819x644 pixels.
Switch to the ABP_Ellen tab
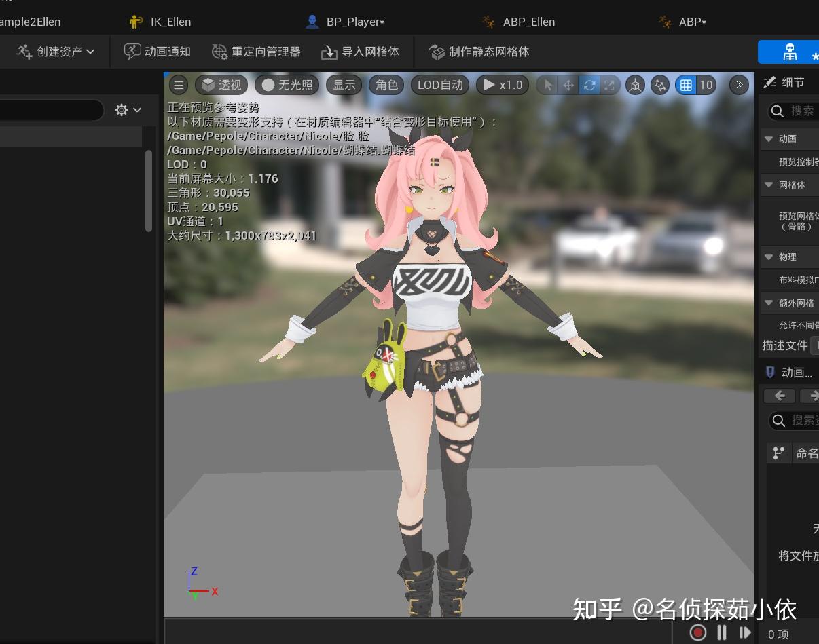coord(528,21)
